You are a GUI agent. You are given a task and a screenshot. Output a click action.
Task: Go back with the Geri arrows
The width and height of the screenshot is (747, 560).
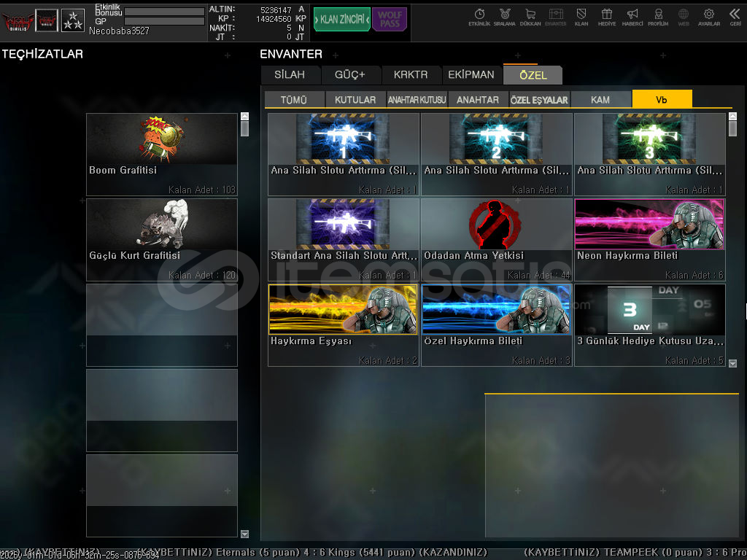735,17
